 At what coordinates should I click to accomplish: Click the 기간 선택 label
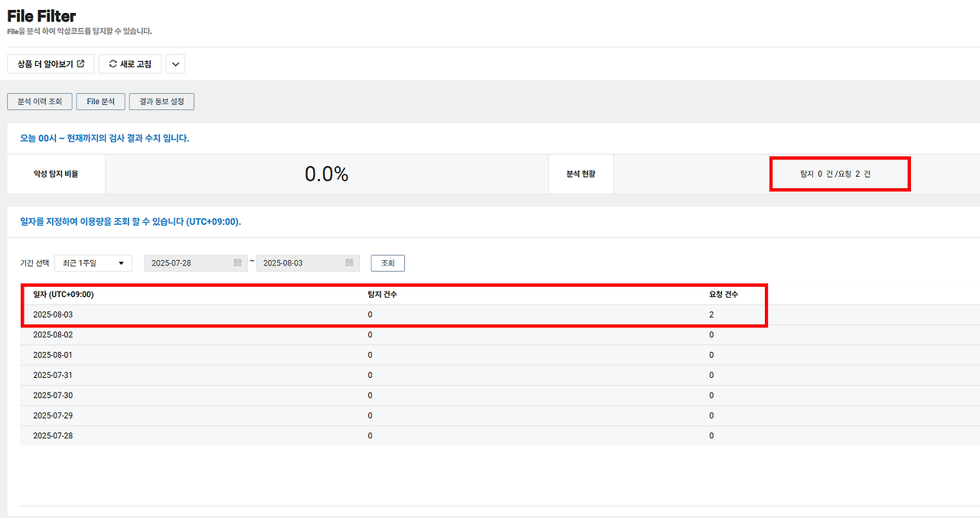34,263
